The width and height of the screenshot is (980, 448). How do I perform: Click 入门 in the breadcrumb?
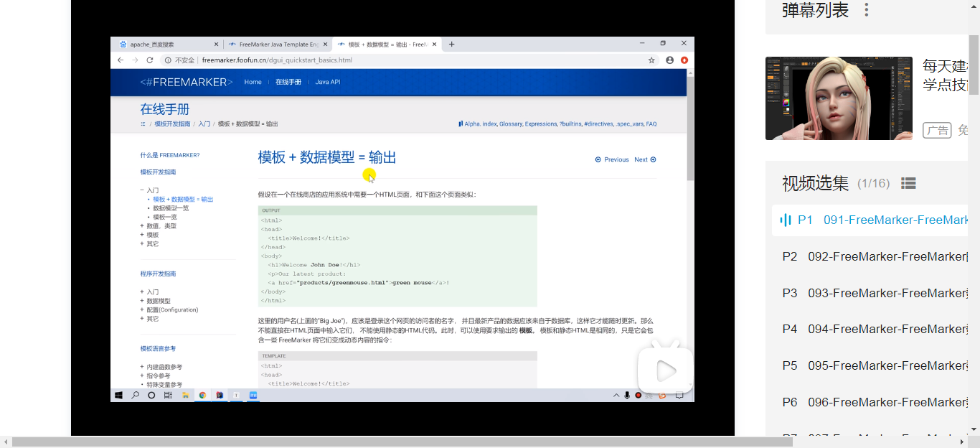click(204, 124)
